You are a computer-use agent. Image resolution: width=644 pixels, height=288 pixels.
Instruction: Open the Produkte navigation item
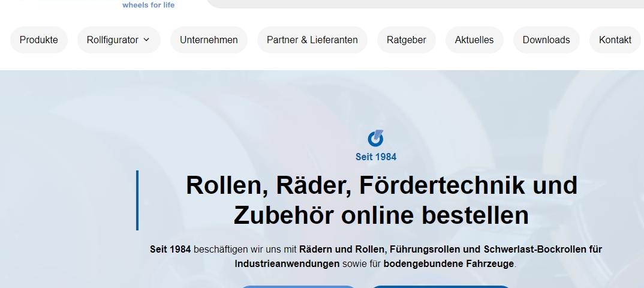[x=39, y=40]
